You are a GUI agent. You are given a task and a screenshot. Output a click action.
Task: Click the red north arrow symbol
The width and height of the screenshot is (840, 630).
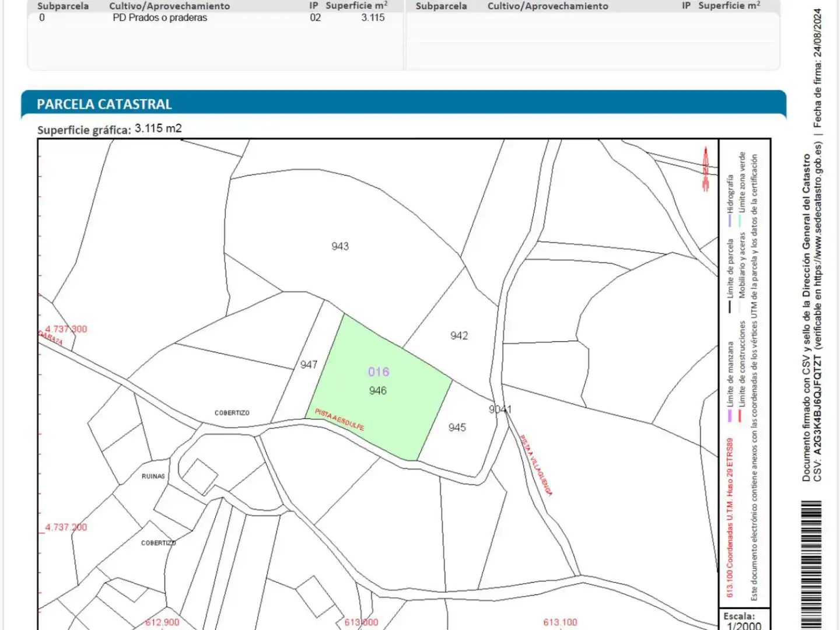tap(706, 169)
